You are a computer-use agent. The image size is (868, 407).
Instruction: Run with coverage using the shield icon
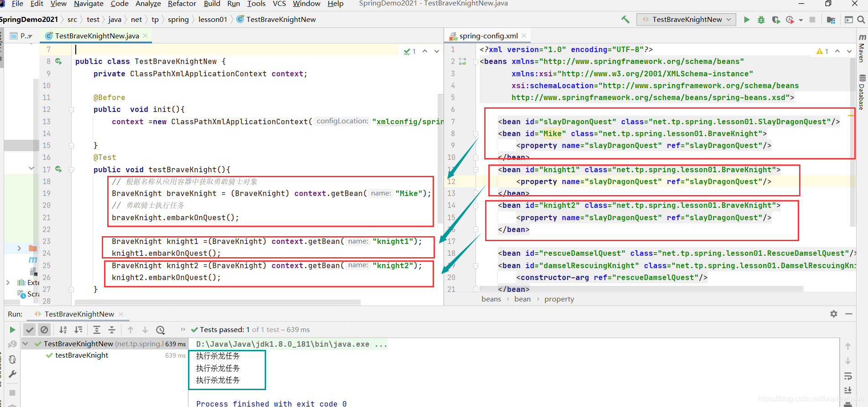click(775, 20)
